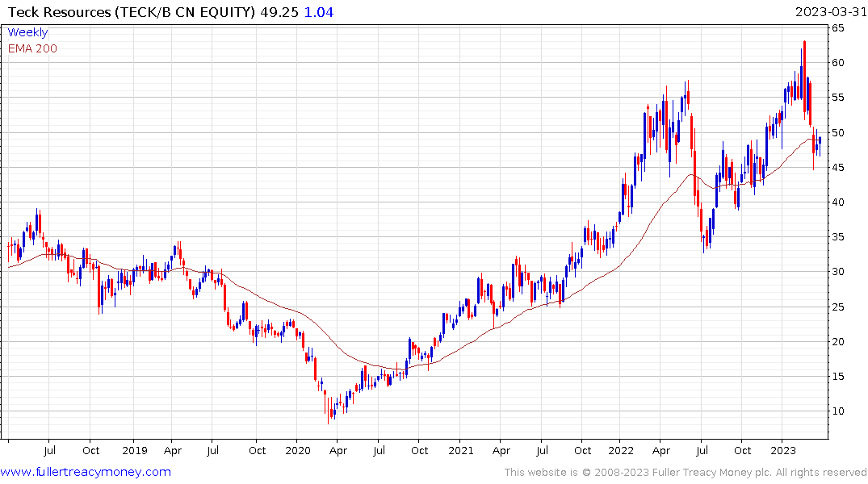Click the 'EMA 200' legend label
The image size is (868, 484).
(x=32, y=48)
